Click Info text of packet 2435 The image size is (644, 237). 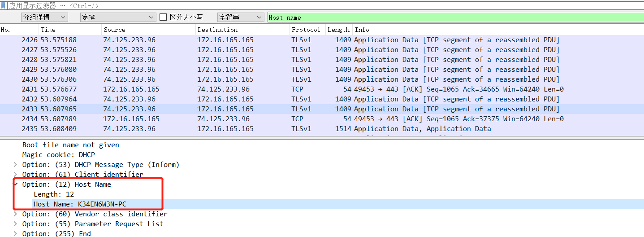click(423, 129)
